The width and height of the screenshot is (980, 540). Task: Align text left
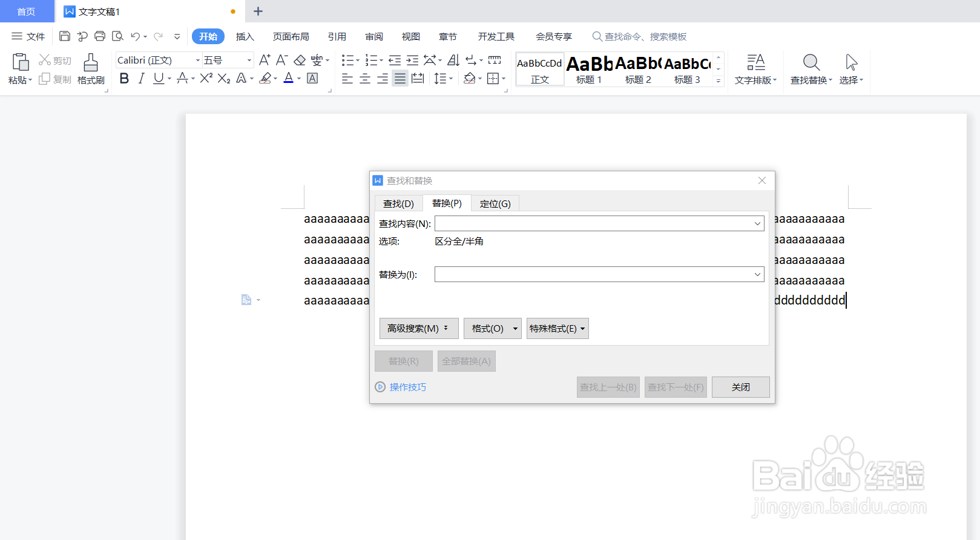tap(347, 79)
